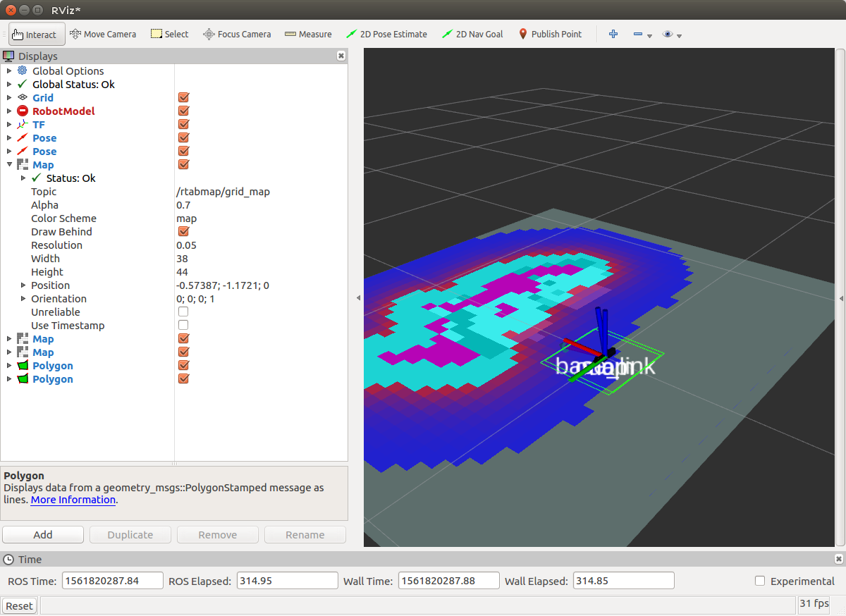Click the Alpha value 0.7

183,204
